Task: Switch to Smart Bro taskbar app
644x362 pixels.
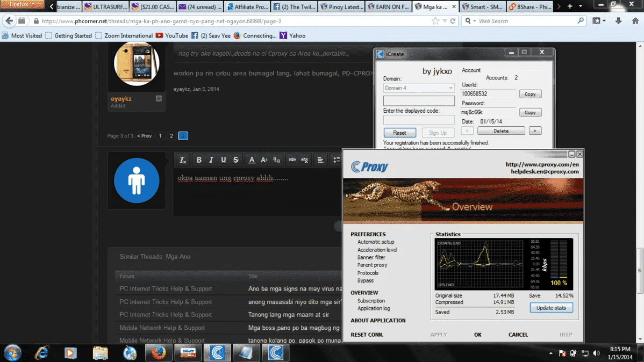Action: [188, 353]
